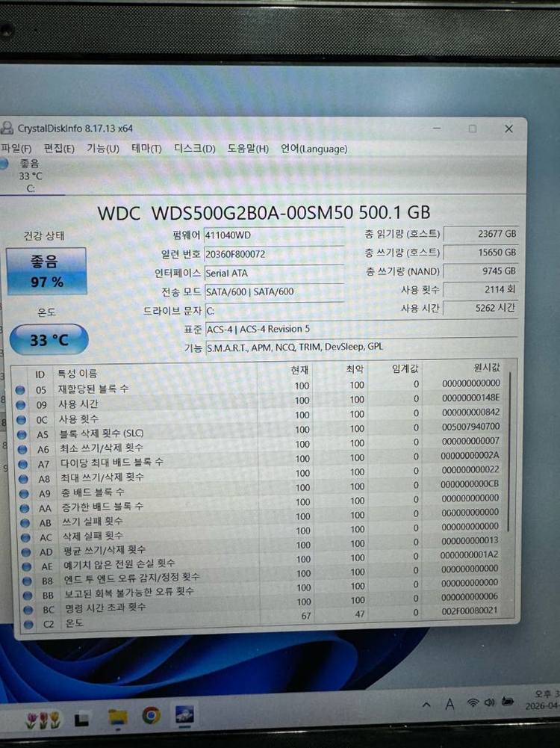Image resolution: width=560 pixels, height=748 pixels.
Task: Open the 기능(U) menu
Action: pyautogui.click(x=103, y=149)
